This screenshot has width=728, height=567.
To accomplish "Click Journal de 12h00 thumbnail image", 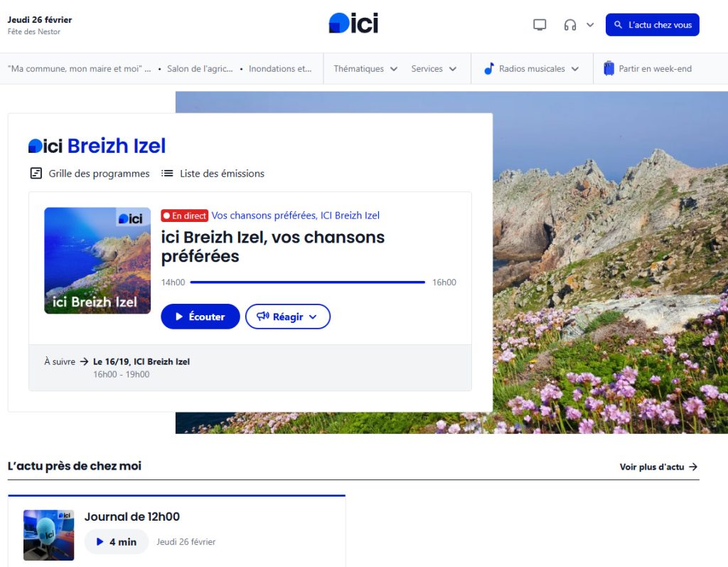I will tap(49, 535).
